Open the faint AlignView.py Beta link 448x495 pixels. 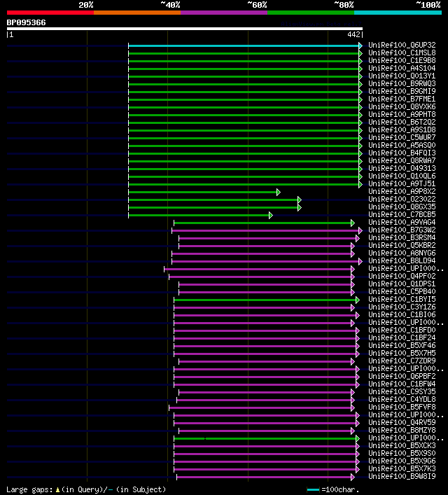(x=321, y=24)
